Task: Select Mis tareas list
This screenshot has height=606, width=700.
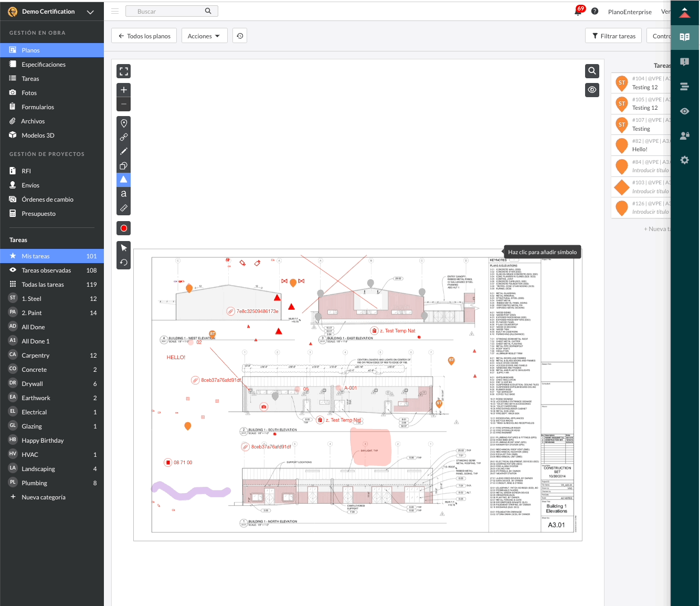Action: coord(52,256)
